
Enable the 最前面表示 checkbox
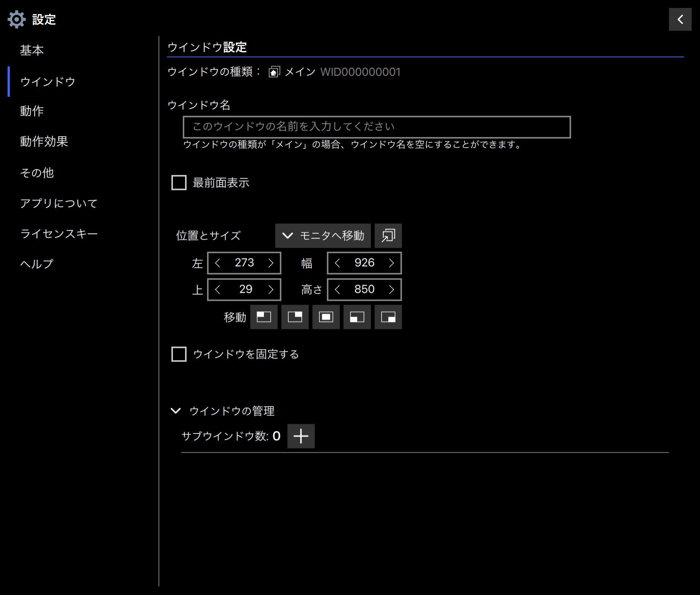(179, 183)
